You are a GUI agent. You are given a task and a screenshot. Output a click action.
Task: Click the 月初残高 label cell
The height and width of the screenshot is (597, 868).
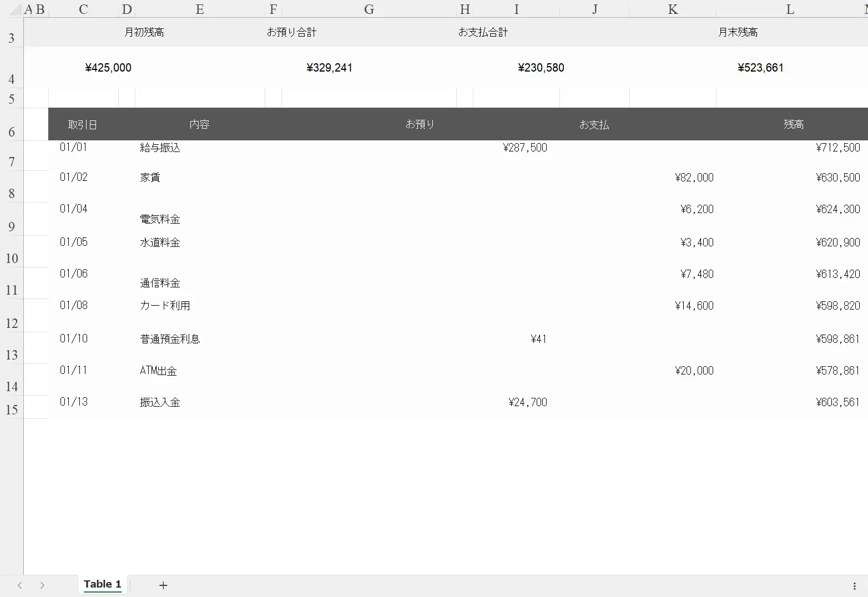coord(144,32)
